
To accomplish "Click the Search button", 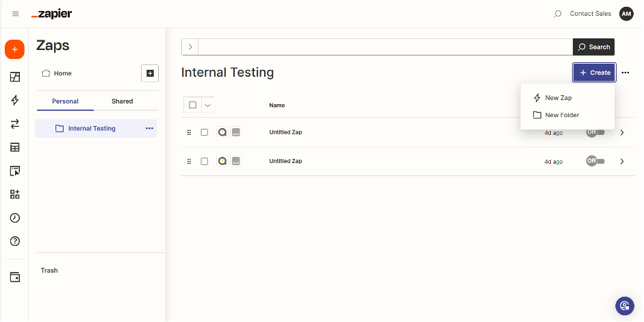I will [593, 47].
